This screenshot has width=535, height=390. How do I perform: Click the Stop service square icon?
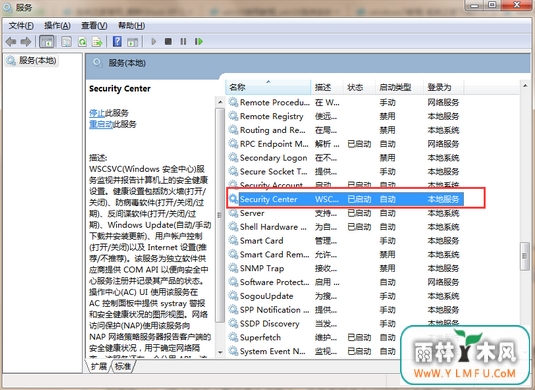[168, 42]
